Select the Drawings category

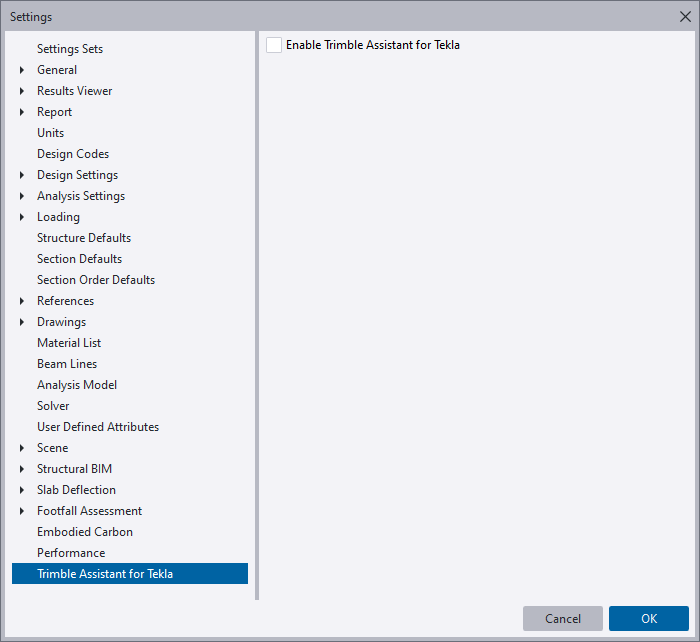click(x=62, y=322)
